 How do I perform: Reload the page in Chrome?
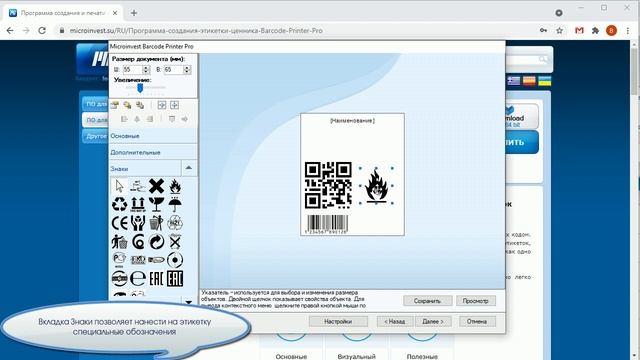pos(42,31)
